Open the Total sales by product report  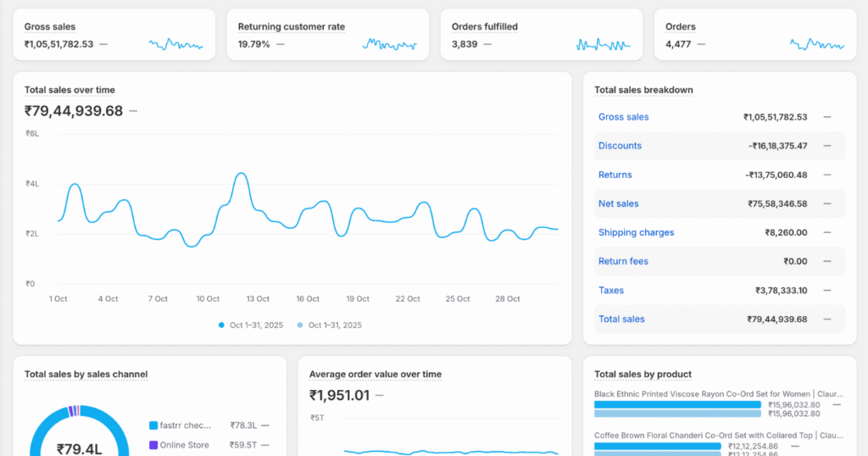click(643, 374)
